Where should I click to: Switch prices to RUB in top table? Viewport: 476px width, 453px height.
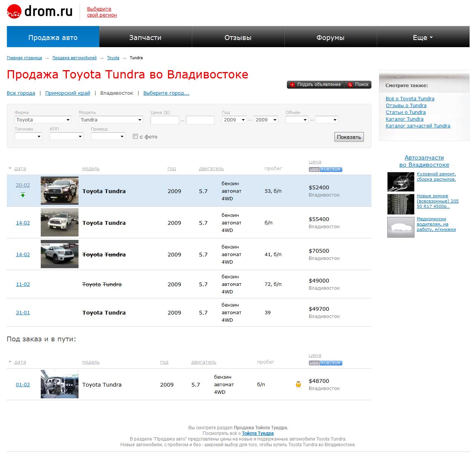pos(325,170)
